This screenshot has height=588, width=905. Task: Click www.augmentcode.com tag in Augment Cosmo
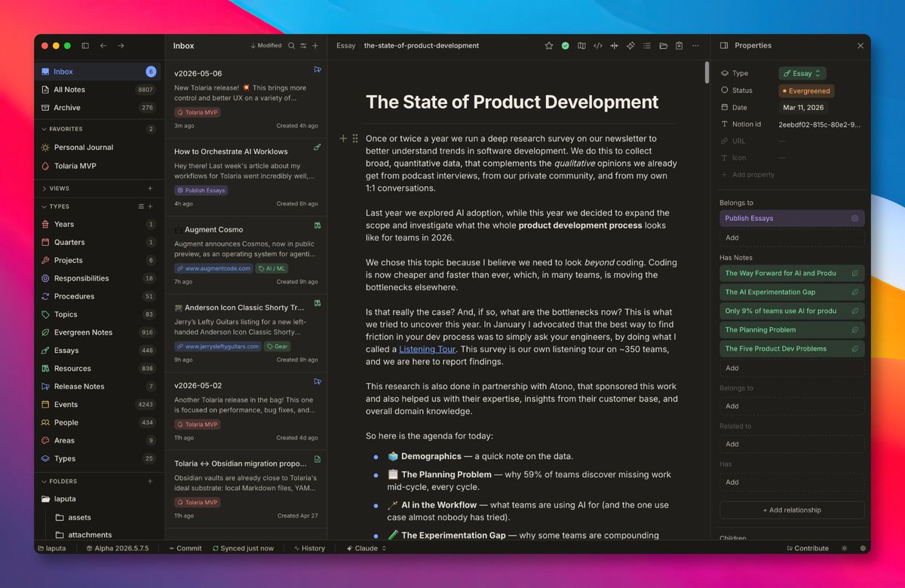[x=213, y=268]
